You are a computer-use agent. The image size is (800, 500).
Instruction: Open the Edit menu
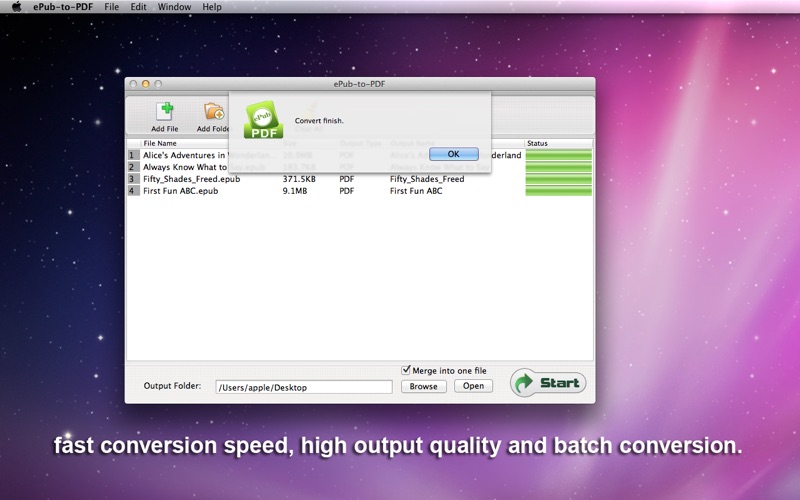click(138, 7)
